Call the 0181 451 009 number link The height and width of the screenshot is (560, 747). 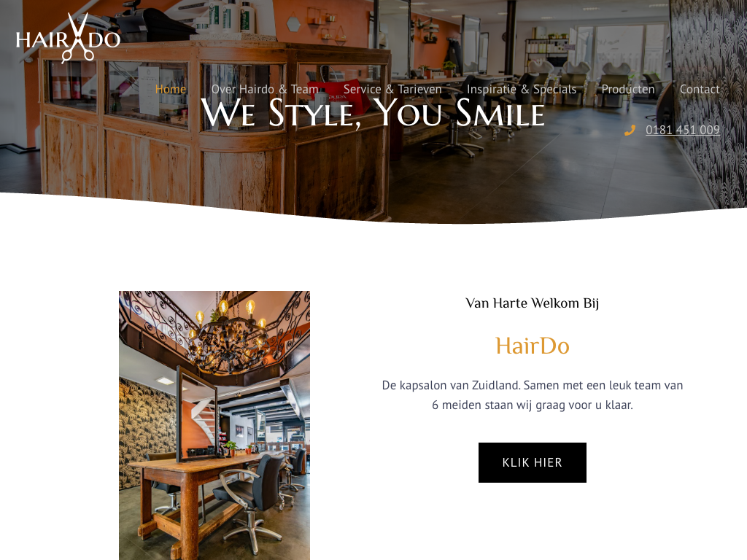[x=683, y=130]
